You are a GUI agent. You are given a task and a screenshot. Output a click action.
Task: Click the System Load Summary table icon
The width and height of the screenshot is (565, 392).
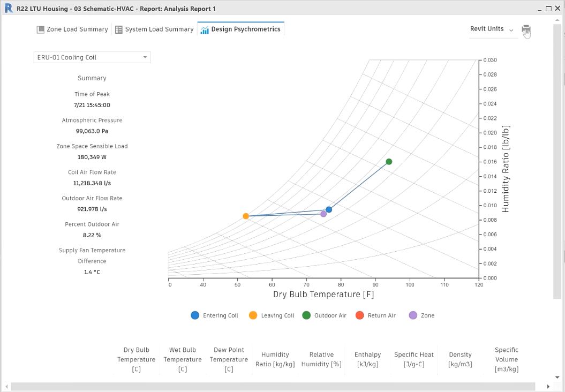tap(118, 29)
